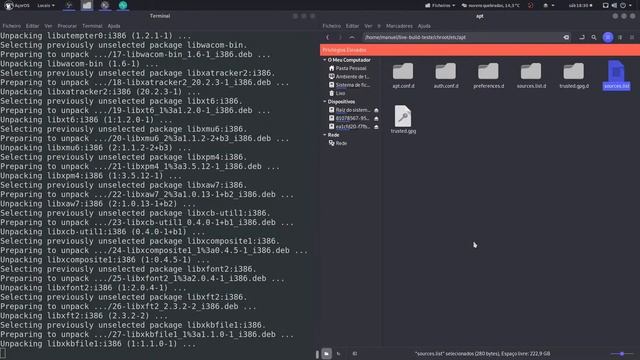Screen dimensions: 640x360
Task: Open Sistema de ficheiros in the sidebar
Action: tap(349, 85)
